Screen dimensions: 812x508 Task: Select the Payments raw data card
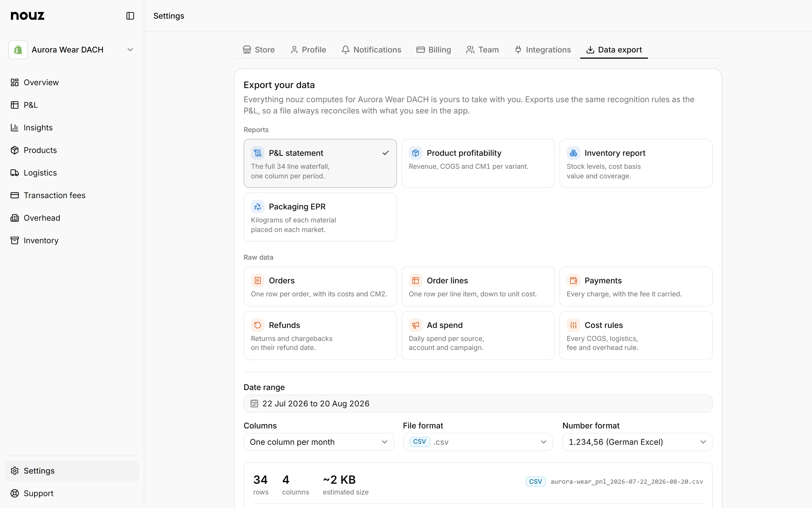tap(636, 286)
